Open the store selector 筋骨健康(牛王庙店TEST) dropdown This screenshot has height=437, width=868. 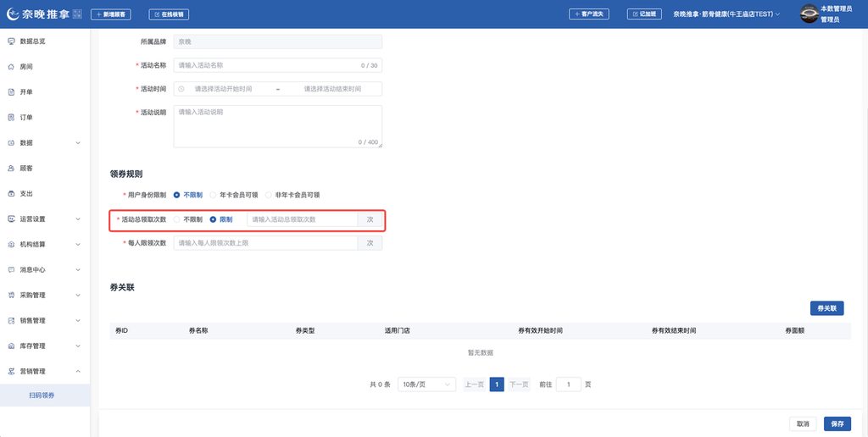tap(726, 14)
